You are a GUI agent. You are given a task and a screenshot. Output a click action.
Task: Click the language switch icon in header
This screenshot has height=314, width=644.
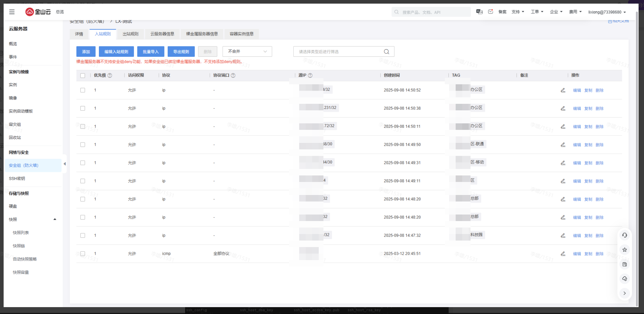click(x=479, y=12)
